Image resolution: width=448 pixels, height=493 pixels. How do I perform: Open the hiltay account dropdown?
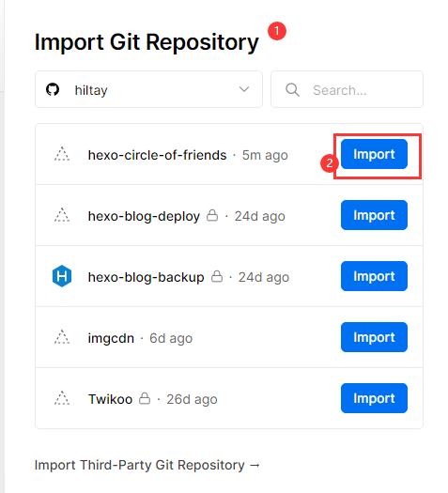tap(148, 89)
